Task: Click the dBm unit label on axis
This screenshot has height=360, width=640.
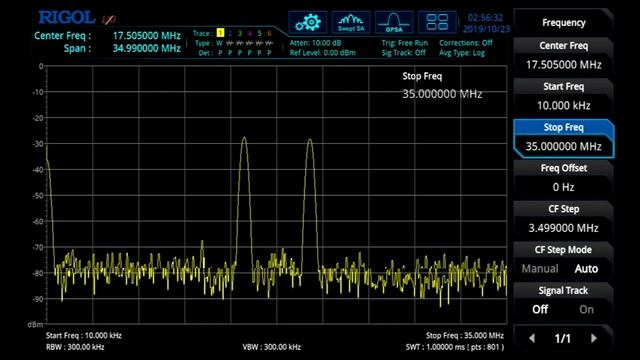Action: 35,324
